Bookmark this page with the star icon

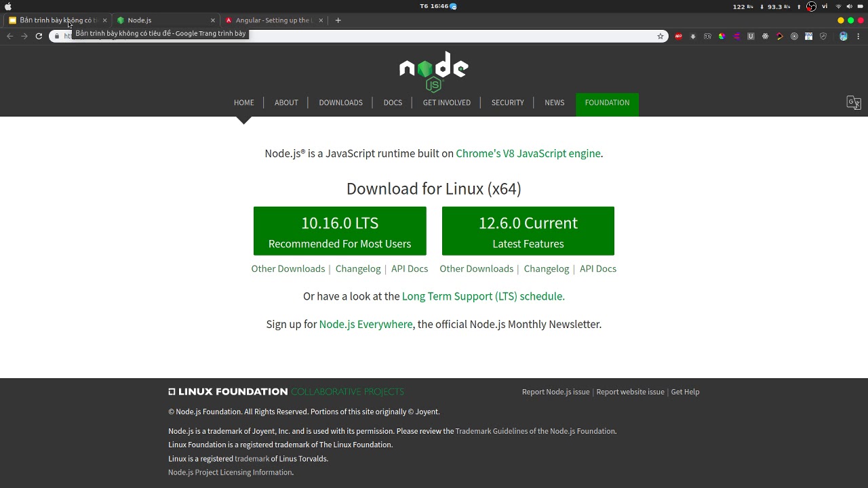pos(660,36)
